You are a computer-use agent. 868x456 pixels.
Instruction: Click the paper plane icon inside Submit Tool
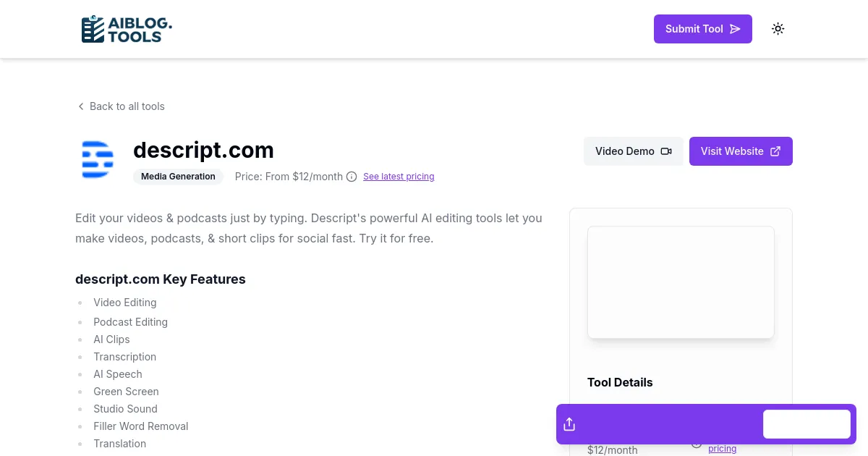pyautogui.click(x=735, y=29)
